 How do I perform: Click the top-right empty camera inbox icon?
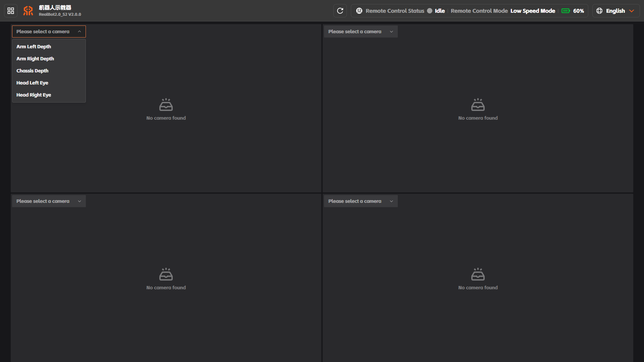[478, 105]
